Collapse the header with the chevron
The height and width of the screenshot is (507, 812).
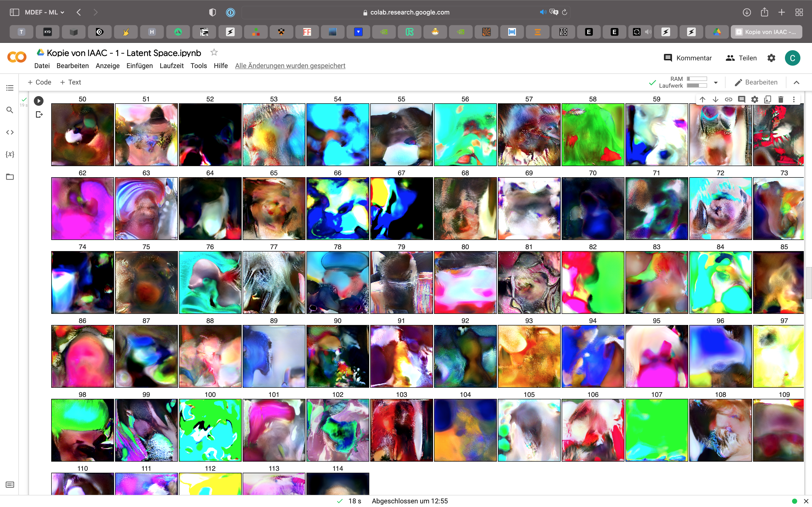[x=796, y=83]
